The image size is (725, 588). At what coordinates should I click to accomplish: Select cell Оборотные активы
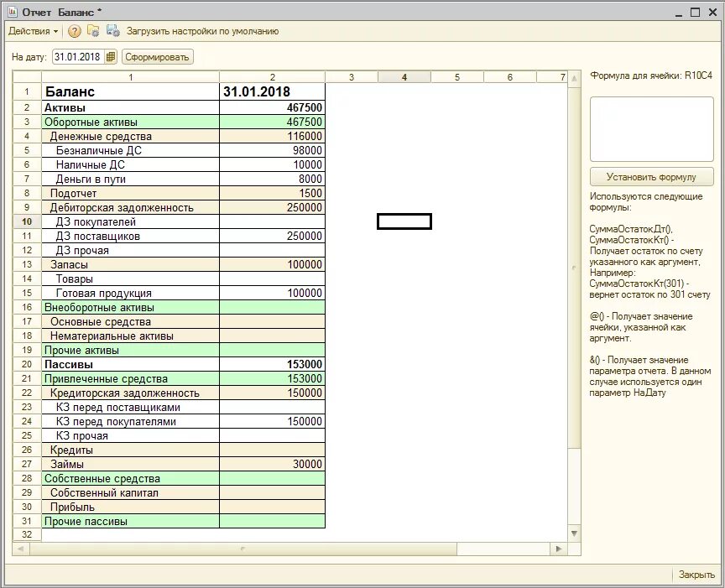point(130,122)
